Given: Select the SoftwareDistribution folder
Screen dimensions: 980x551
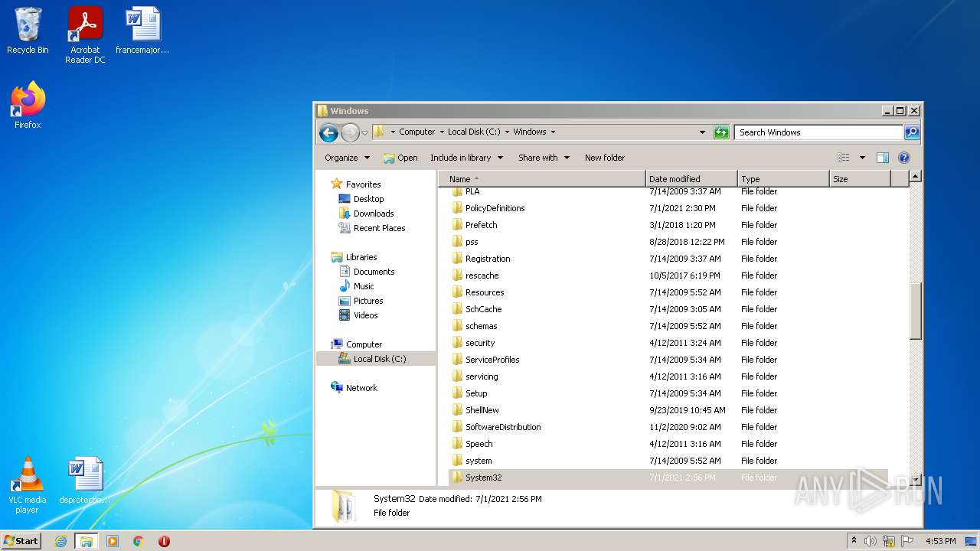Looking at the screenshot, I should coord(503,427).
